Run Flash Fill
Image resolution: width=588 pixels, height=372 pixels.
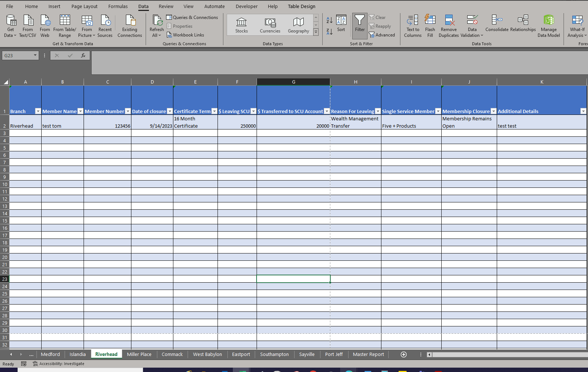point(430,26)
